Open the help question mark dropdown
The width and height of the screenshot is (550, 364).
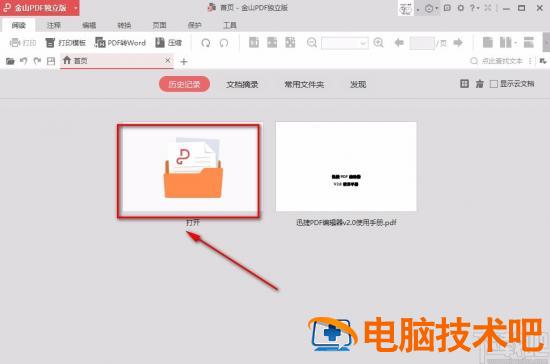coord(474,8)
